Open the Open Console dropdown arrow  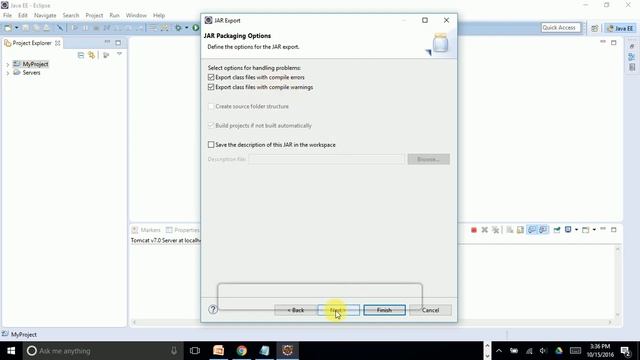coord(594,230)
